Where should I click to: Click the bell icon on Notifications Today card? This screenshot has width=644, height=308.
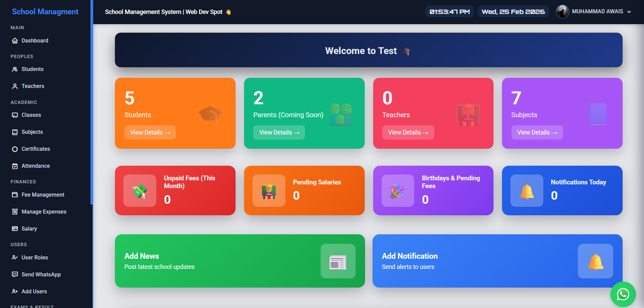pos(527,191)
